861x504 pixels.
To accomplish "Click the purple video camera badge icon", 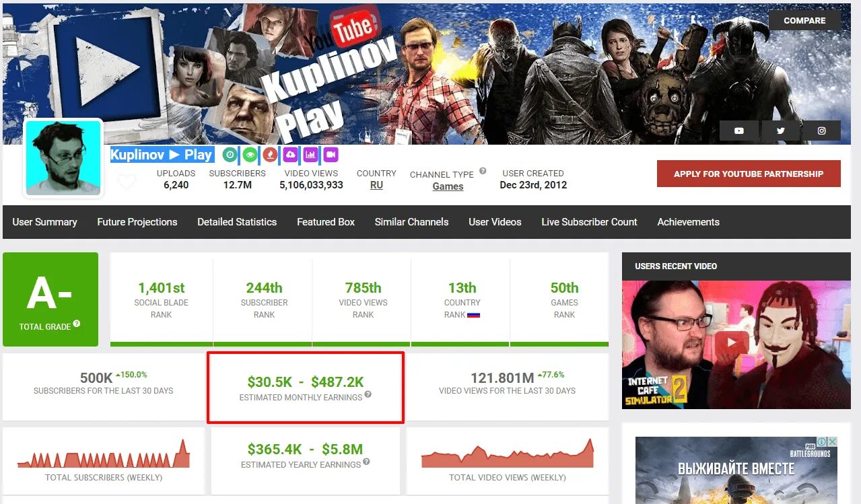I will [331, 155].
